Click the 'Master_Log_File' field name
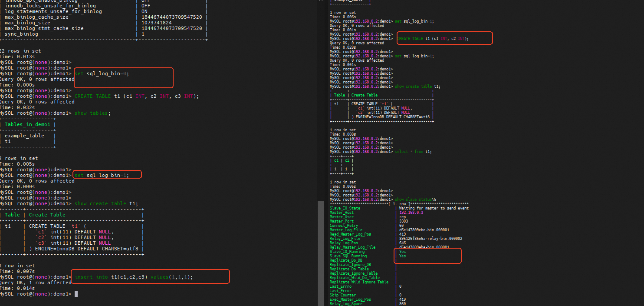The width and height of the screenshot is (644, 306). pos(346,230)
